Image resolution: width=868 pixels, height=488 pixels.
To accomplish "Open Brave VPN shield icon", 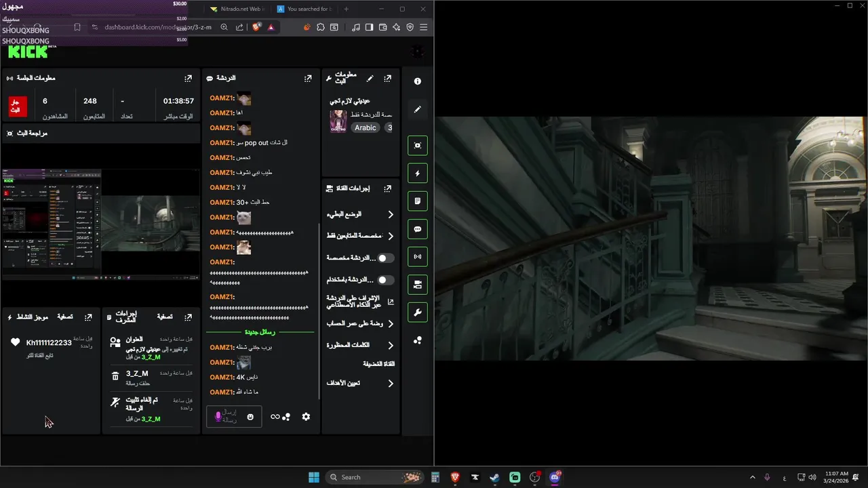I will click(410, 27).
